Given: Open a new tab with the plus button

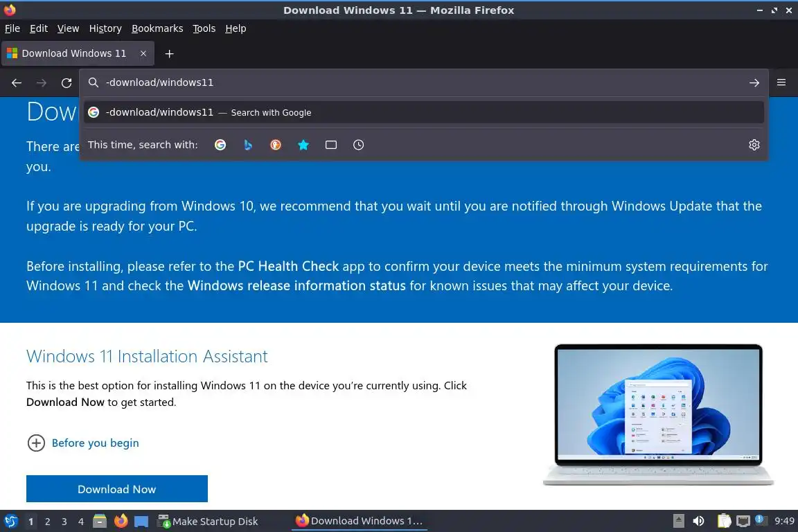Looking at the screenshot, I should coord(170,54).
